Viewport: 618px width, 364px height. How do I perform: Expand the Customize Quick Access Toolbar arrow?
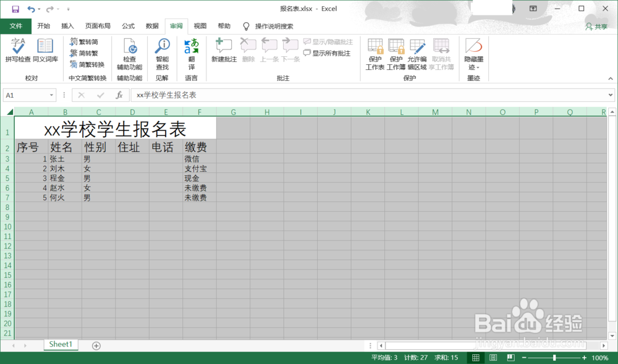click(x=68, y=9)
